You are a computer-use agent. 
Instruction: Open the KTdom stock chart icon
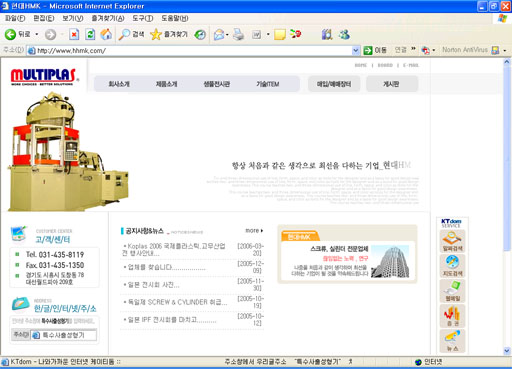tap(452, 316)
